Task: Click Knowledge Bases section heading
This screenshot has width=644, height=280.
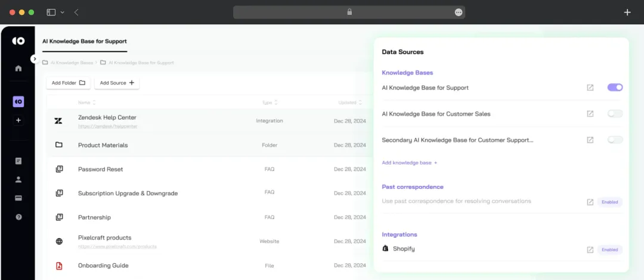Action: click(x=407, y=73)
